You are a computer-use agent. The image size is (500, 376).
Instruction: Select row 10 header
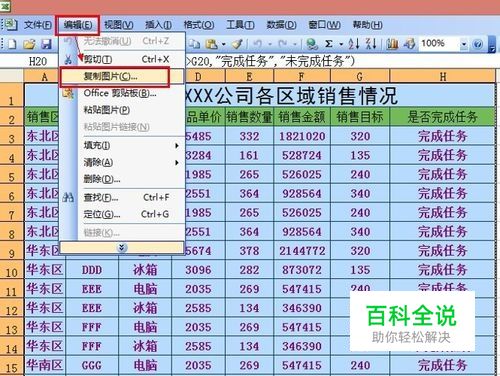(x=12, y=271)
